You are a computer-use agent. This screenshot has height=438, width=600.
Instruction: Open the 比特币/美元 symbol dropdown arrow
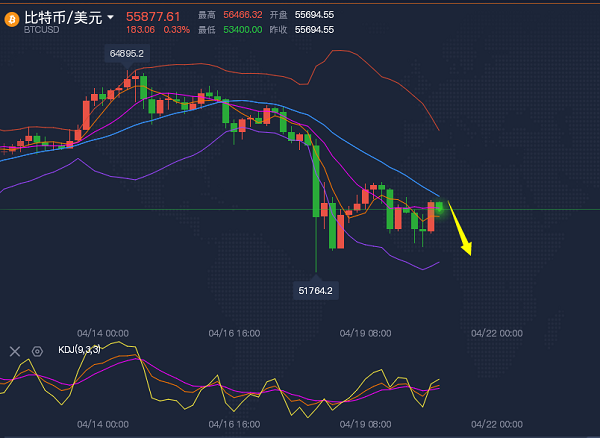click(x=110, y=17)
